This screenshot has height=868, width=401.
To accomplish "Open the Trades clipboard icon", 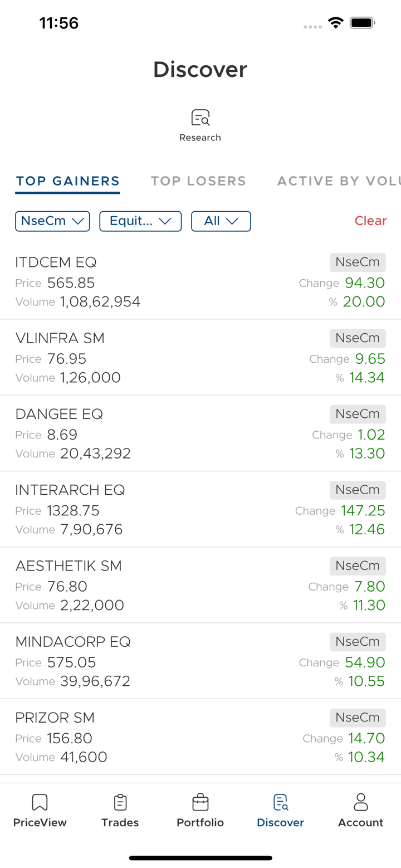I will coord(120,802).
